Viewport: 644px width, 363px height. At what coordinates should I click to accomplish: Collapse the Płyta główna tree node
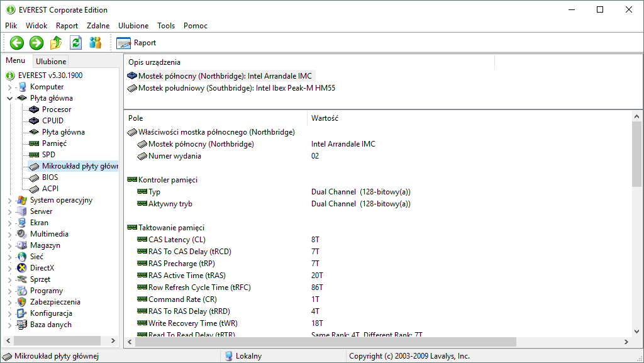click(x=10, y=98)
